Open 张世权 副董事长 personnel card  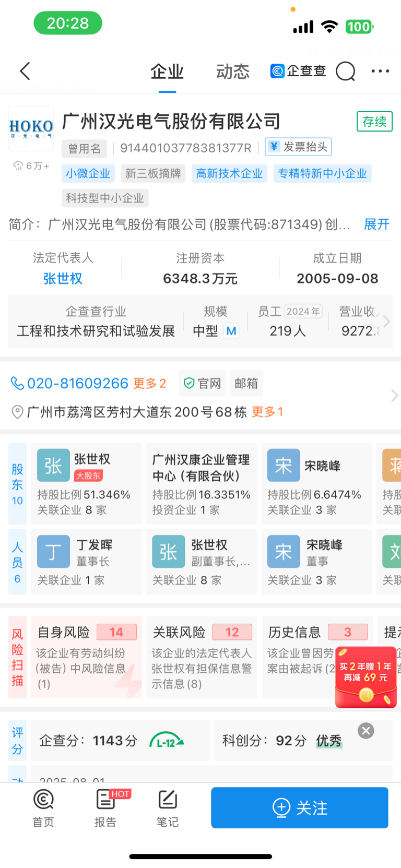click(x=201, y=562)
